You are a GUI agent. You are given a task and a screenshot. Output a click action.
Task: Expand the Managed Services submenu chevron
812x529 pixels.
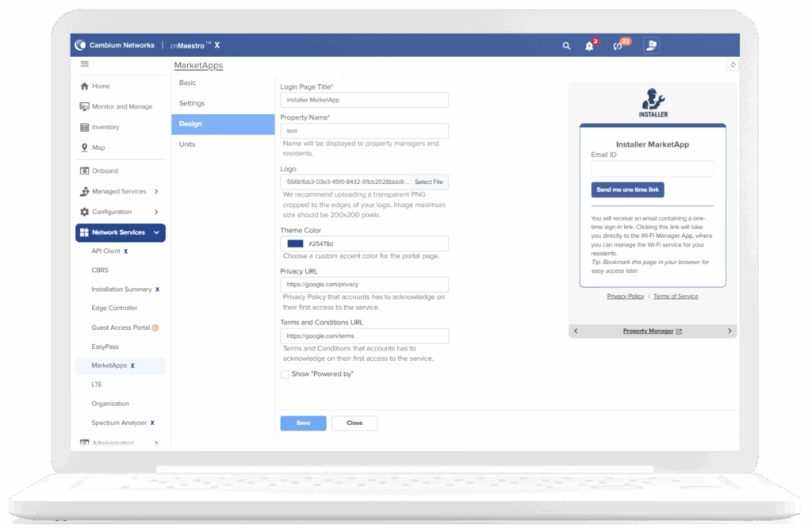tap(156, 192)
